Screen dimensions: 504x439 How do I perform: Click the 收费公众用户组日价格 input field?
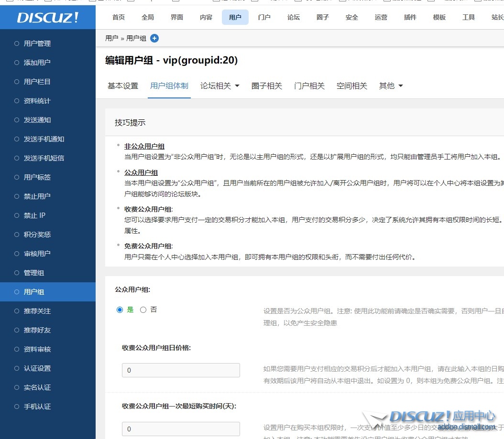coord(181,370)
